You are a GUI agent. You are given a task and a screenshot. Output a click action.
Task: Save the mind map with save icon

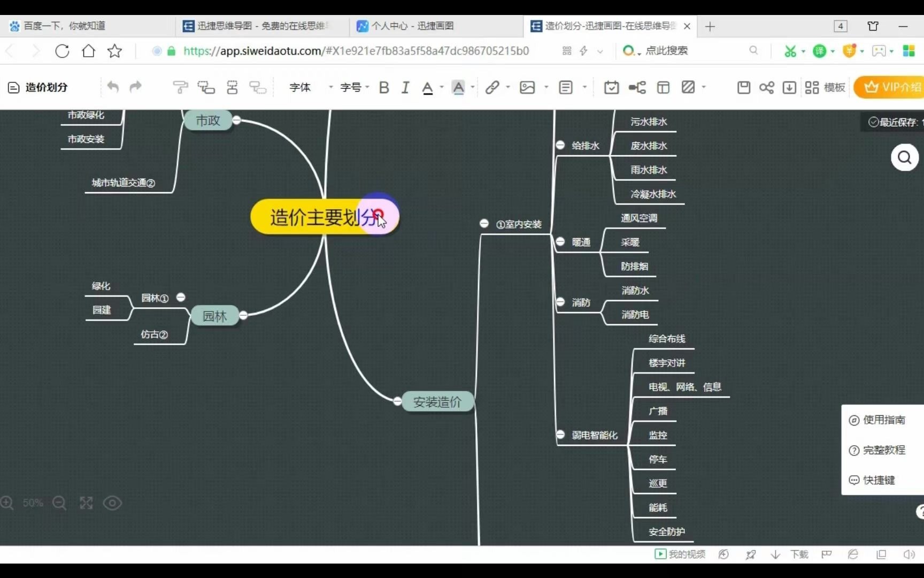click(x=743, y=87)
